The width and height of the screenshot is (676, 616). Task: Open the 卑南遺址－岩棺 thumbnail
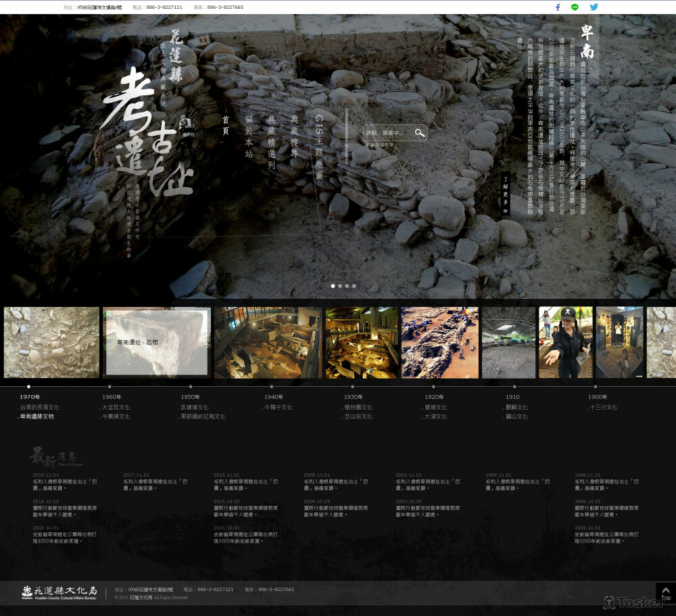pyautogui.click(x=155, y=342)
